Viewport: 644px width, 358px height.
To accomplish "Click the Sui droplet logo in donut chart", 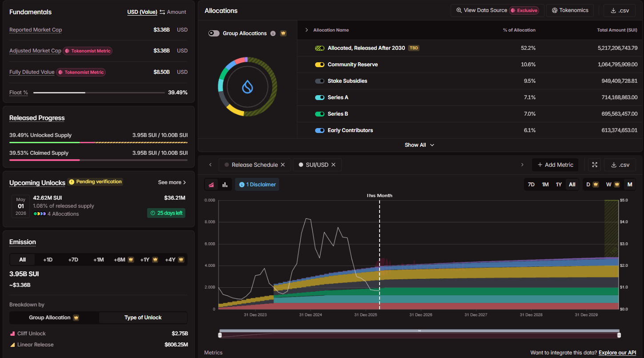I will point(248,86).
